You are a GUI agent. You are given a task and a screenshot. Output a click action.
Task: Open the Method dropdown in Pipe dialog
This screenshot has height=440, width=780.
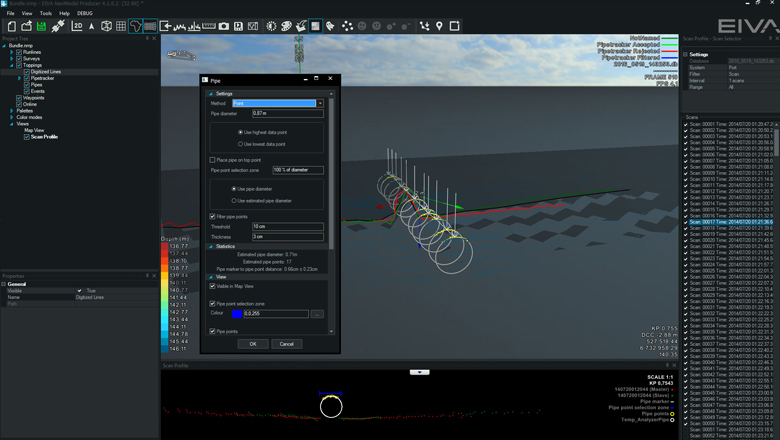[x=320, y=103]
